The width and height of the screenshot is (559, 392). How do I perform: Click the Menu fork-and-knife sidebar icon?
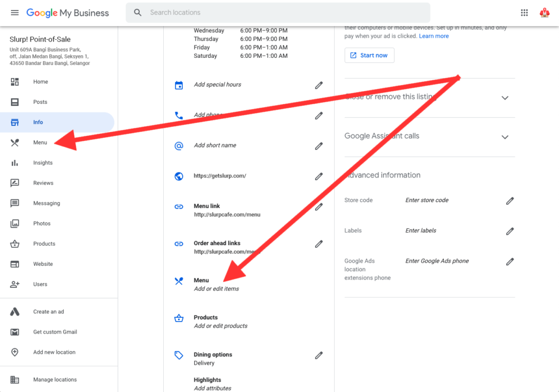(x=15, y=142)
